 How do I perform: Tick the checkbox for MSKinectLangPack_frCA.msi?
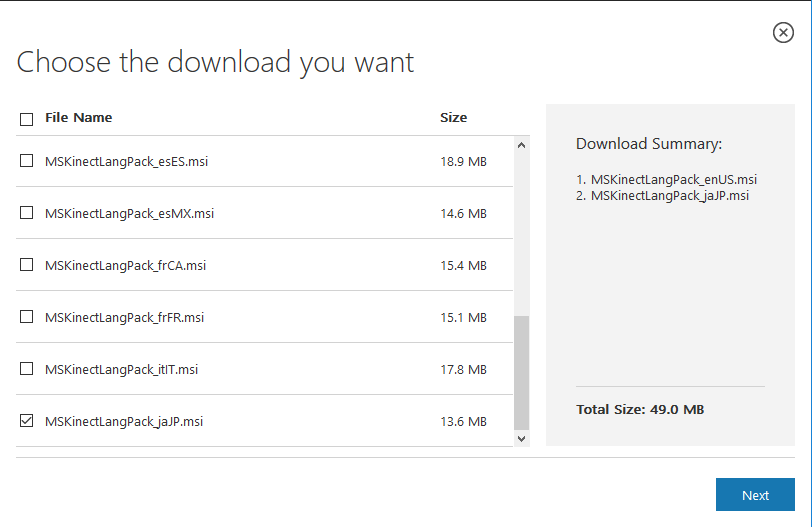26,264
